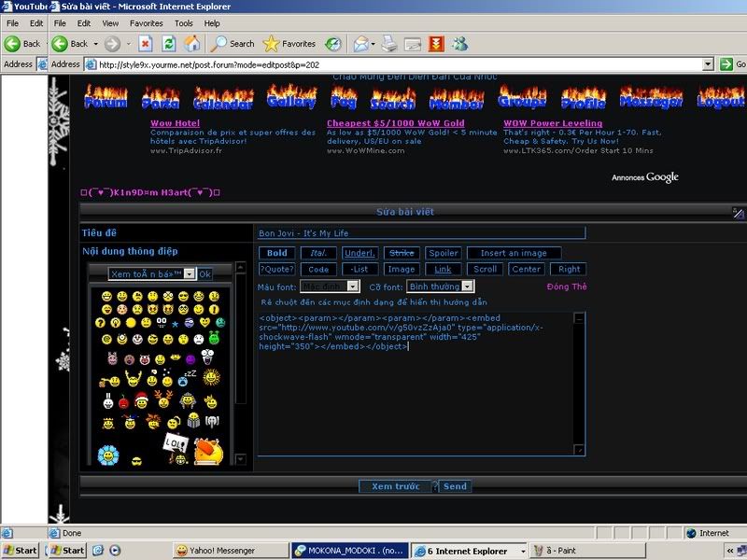Toggle Bold formatting button

276,253
